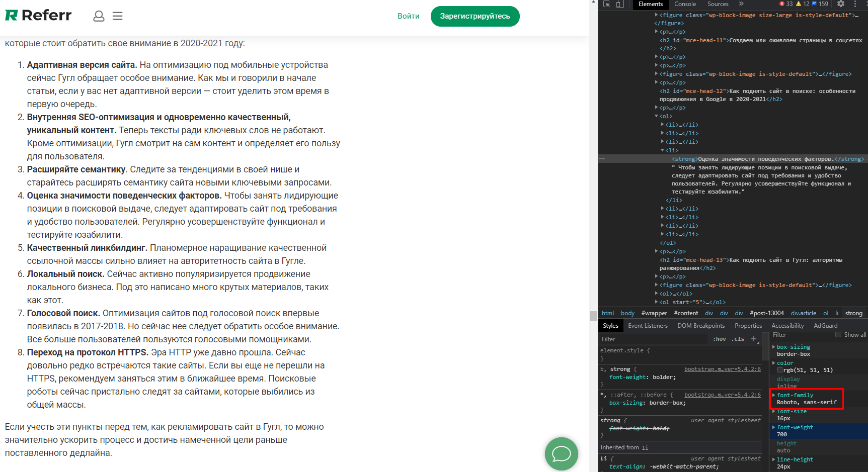This screenshot has width=868, height=472.
Task: Show more DevTools tabs chevron
Action: pos(741,4)
